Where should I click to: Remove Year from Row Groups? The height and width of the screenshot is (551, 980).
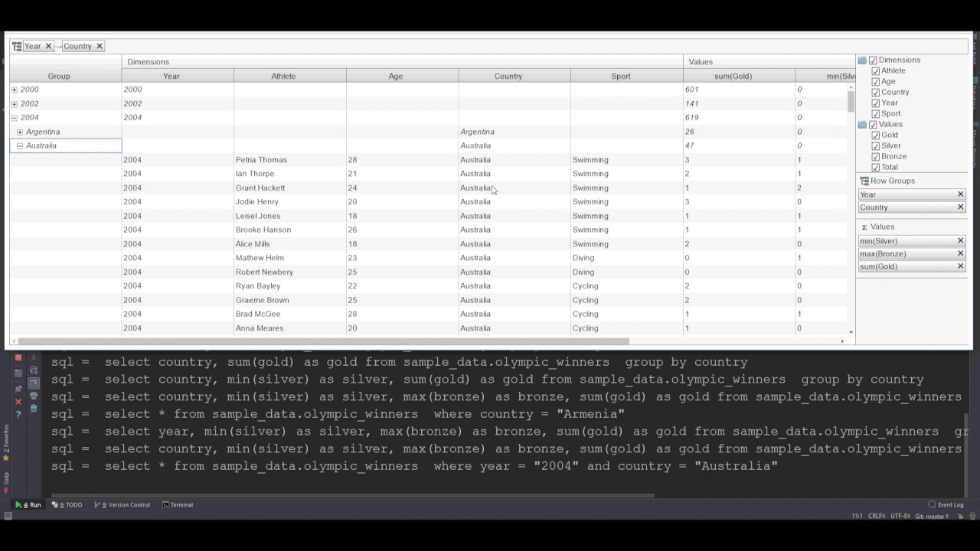(x=960, y=194)
